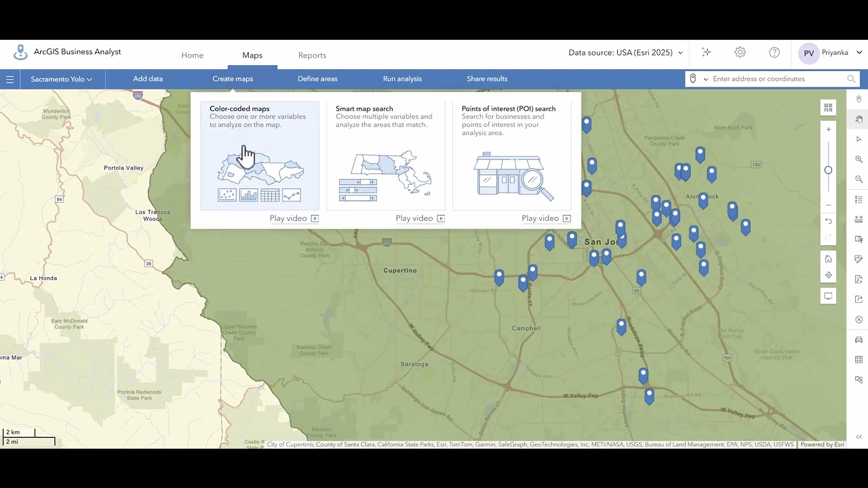Play video for Smart map search

click(420, 218)
